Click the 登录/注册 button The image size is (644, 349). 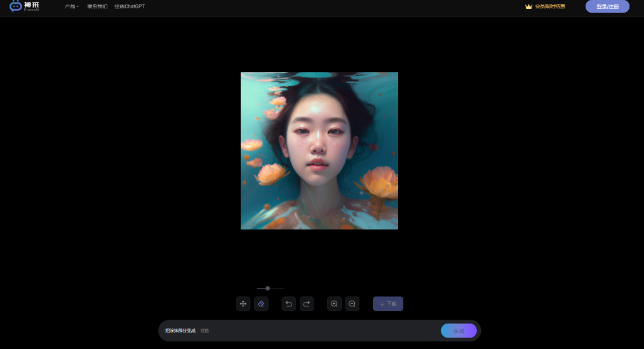pyautogui.click(x=607, y=6)
